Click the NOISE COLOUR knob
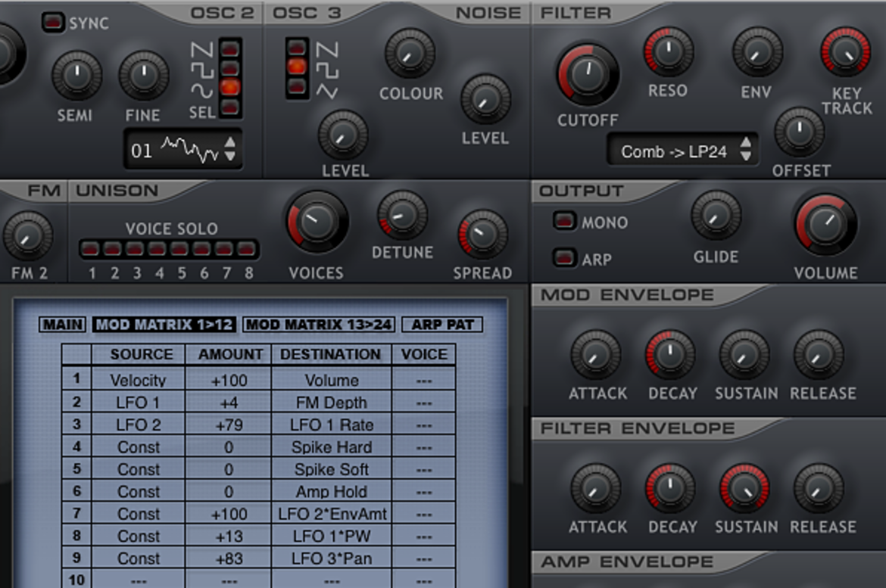This screenshot has height=588, width=886. click(x=410, y=54)
